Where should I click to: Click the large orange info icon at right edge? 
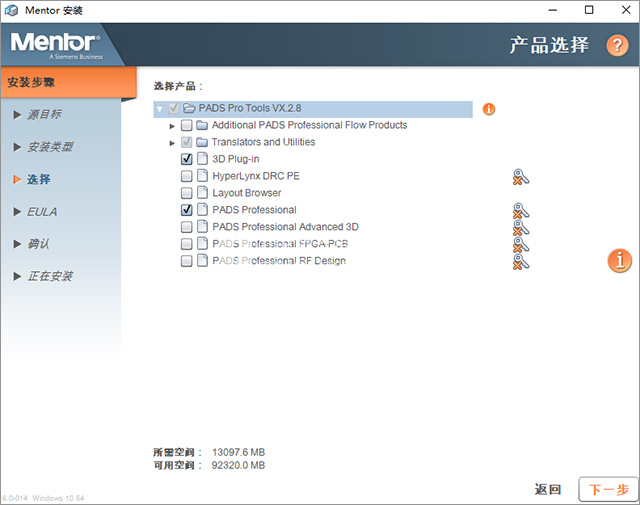(620, 260)
